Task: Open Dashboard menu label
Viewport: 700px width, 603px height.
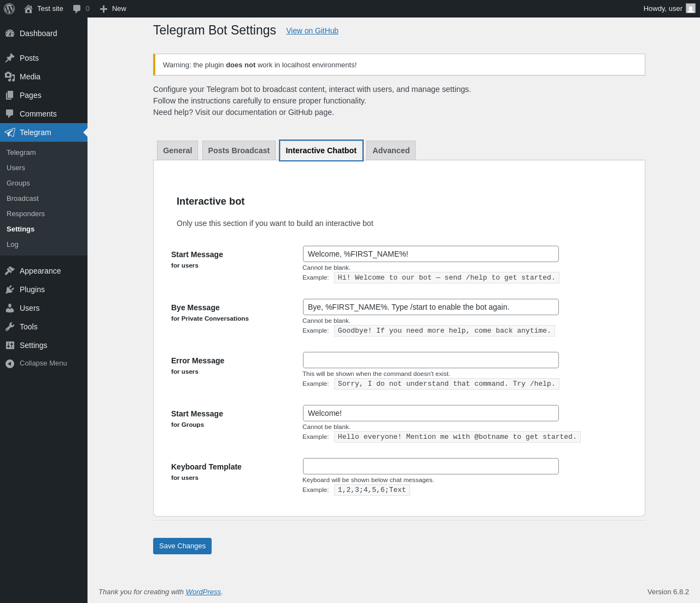Action: (x=38, y=33)
